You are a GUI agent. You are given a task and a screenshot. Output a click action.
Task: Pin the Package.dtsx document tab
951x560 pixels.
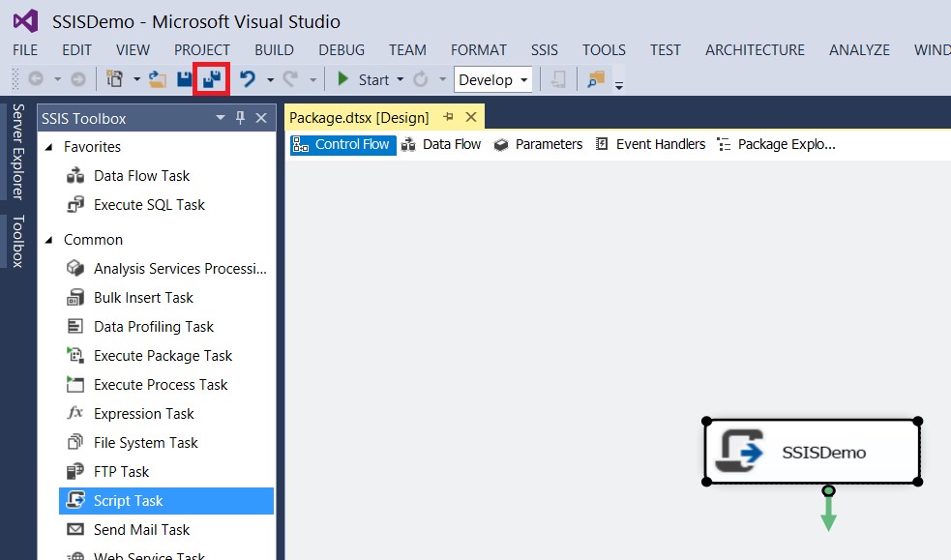(448, 117)
